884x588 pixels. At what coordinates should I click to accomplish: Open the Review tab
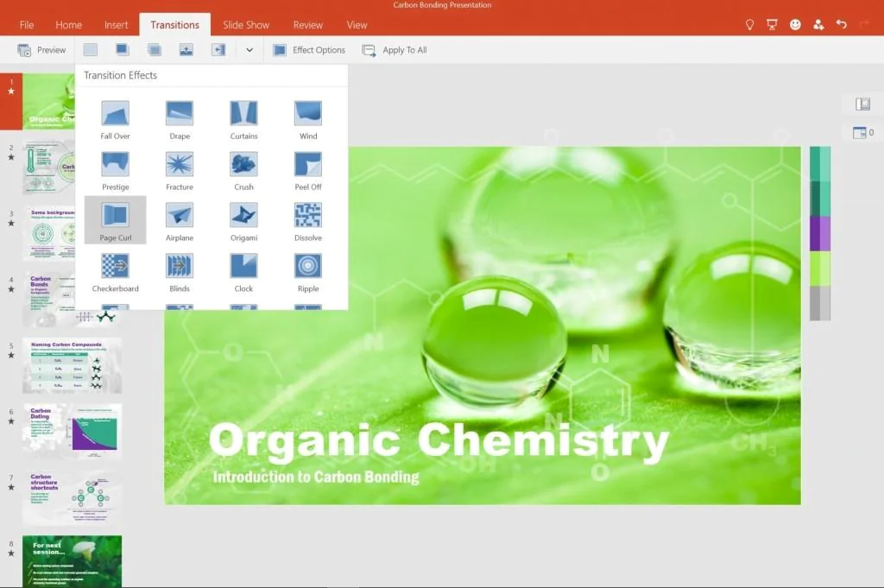[307, 25]
